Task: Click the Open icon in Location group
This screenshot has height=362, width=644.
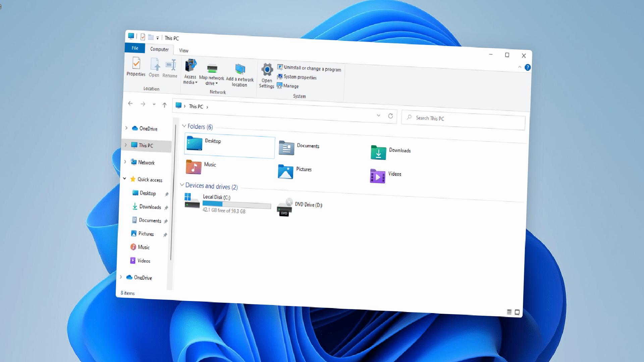Action: (155, 64)
